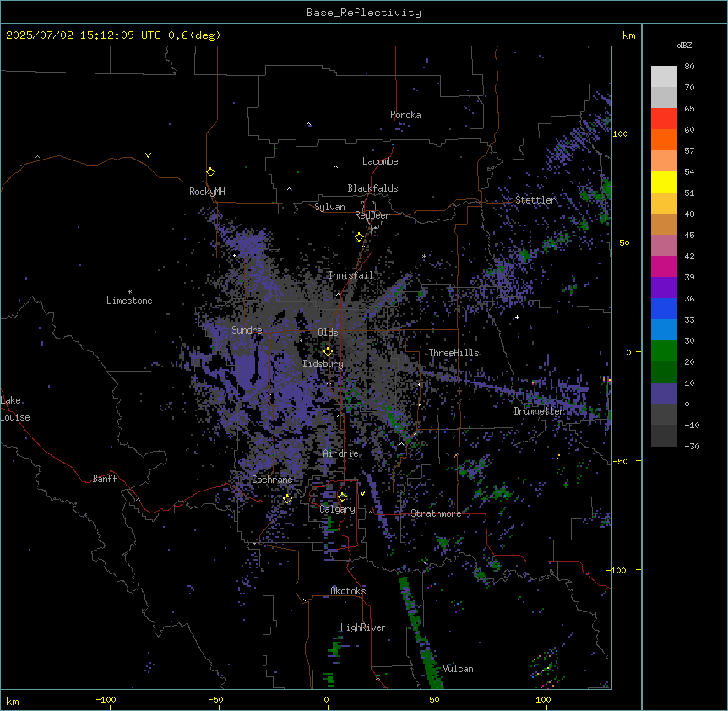The width and height of the screenshot is (728, 711).
Task: Select the Stettler label
Action: click(535, 200)
